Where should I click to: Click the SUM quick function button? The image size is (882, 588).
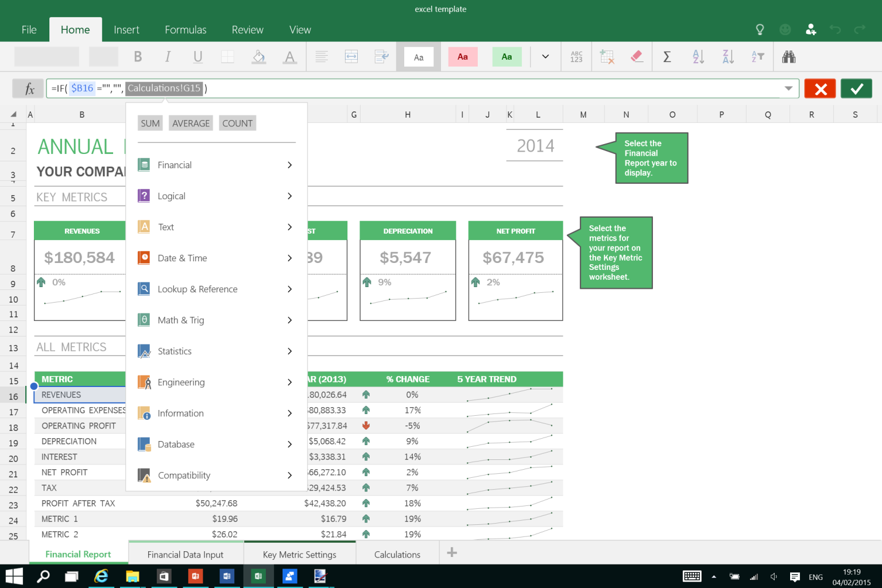tap(150, 123)
